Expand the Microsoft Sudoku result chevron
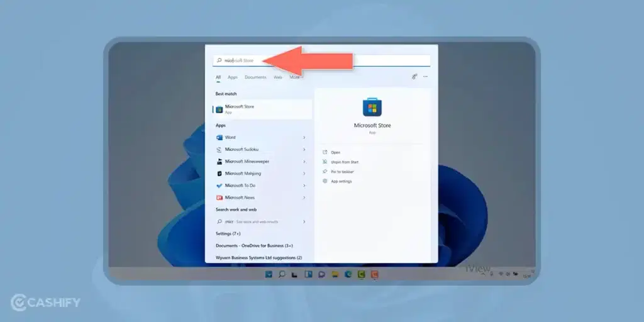This screenshot has width=644, height=322. 304,150
